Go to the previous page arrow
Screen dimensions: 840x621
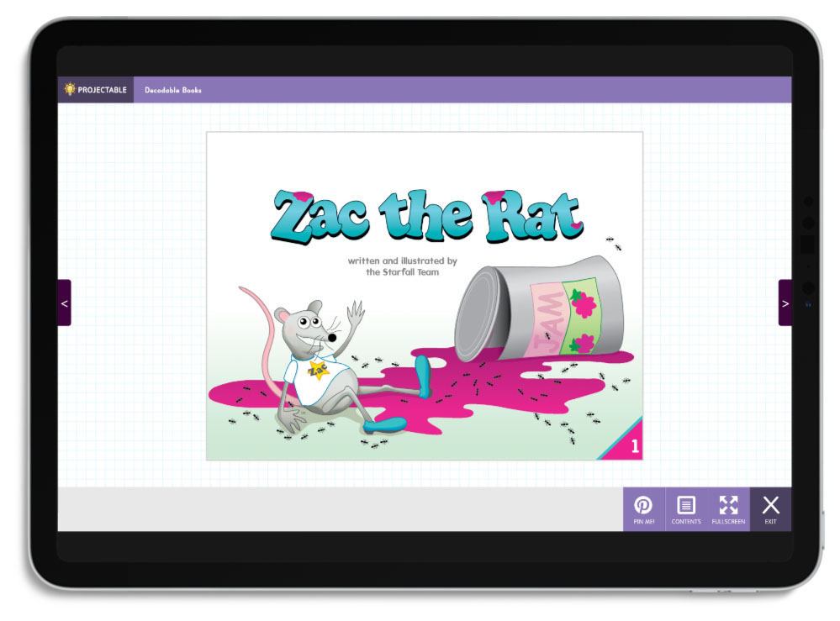(x=64, y=303)
